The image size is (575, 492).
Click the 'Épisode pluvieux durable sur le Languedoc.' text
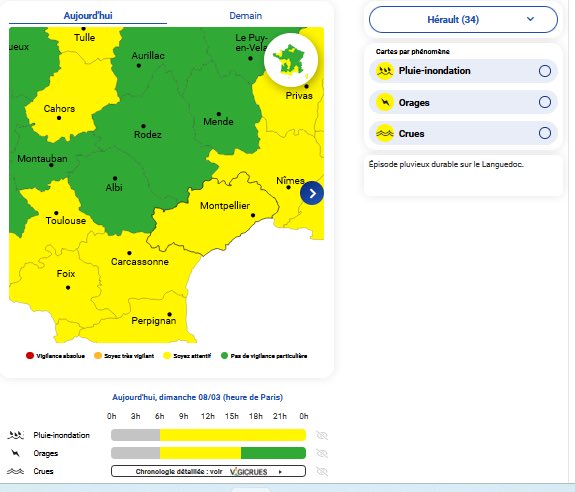(x=446, y=164)
